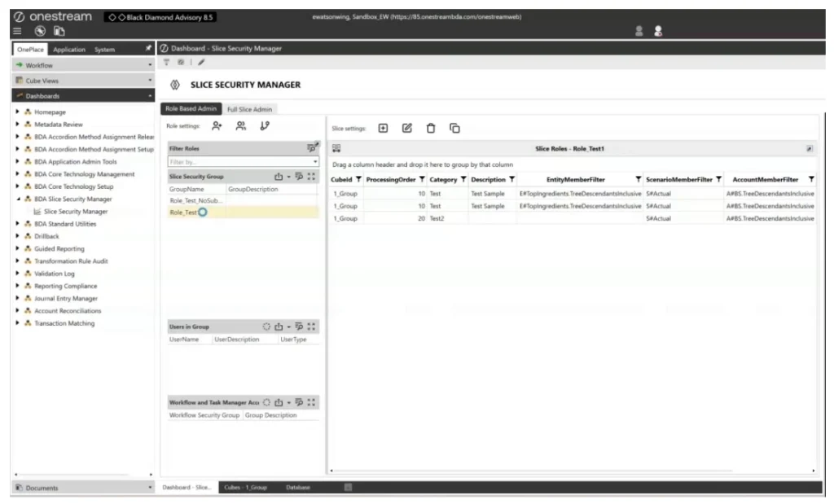The height and width of the screenshot is (504, 834).
Task: Expand the Workflow section
Action: (83, 65)
